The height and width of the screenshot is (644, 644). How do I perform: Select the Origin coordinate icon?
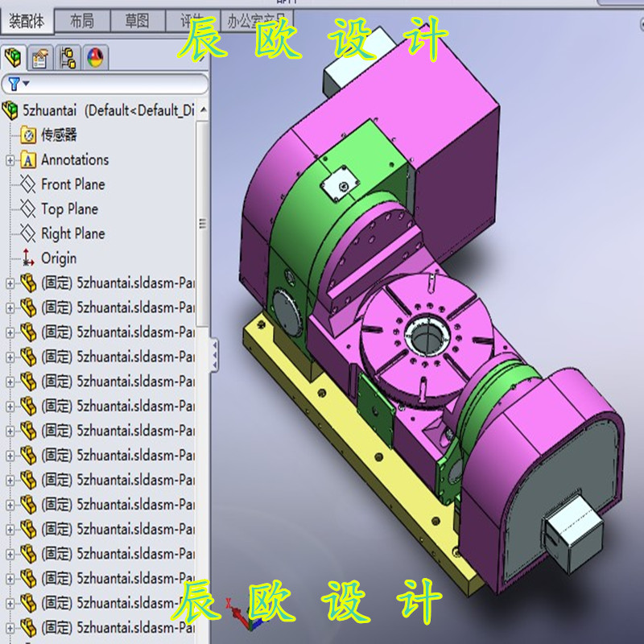pyautogui.click(x=27, y=258)
